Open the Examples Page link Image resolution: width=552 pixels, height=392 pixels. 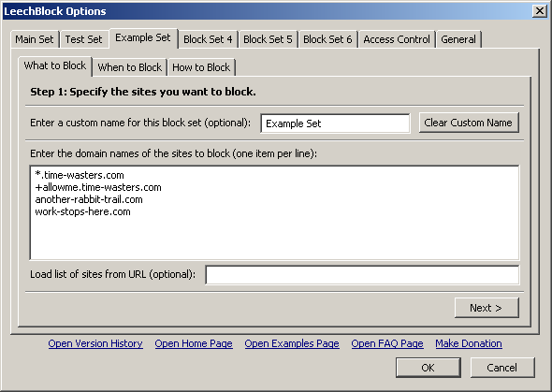(292, 343)
